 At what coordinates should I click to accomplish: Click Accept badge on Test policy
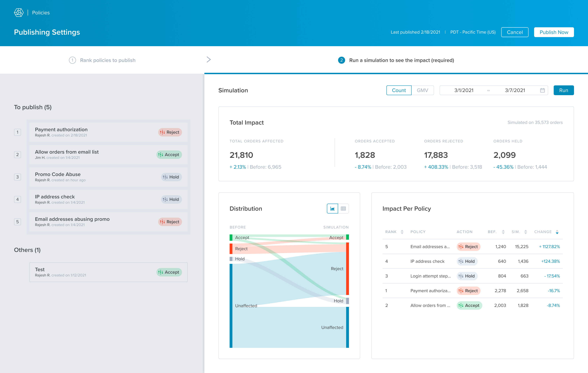[x=169, y=272]
